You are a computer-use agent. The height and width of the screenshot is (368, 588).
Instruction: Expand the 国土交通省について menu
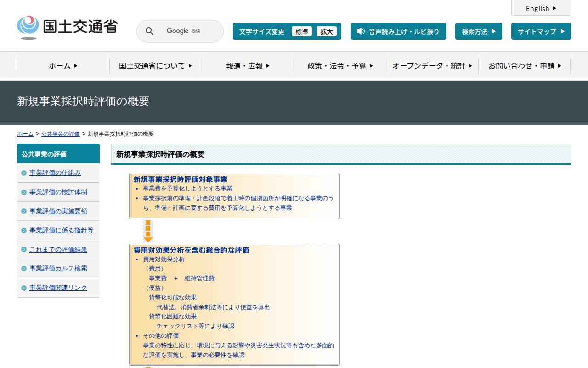click(x=155, y=66)
